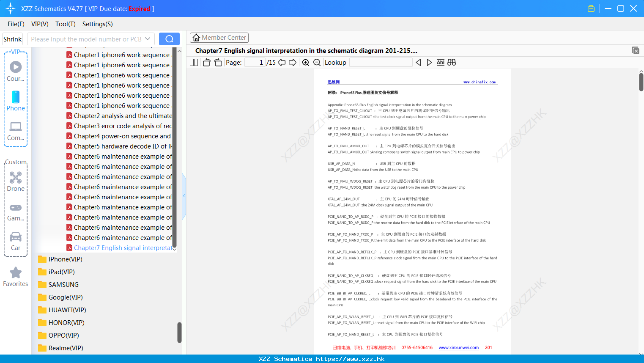Expand the iPhone(VIP) folder
Screen dimensions: 644x363
tap(60, 259)
